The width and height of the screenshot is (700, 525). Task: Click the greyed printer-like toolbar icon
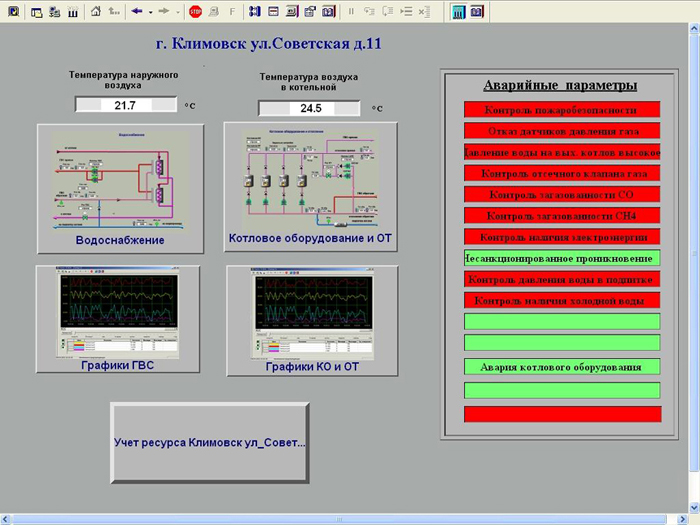(x=214, y=12)
